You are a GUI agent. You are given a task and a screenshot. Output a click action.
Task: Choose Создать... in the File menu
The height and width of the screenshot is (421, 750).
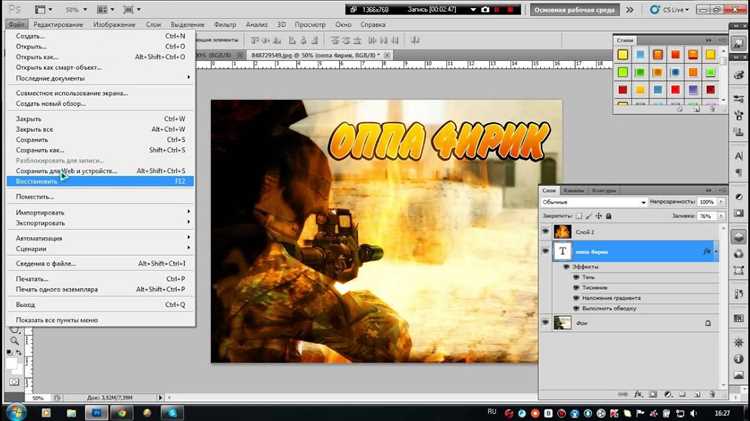pos(100,36)
